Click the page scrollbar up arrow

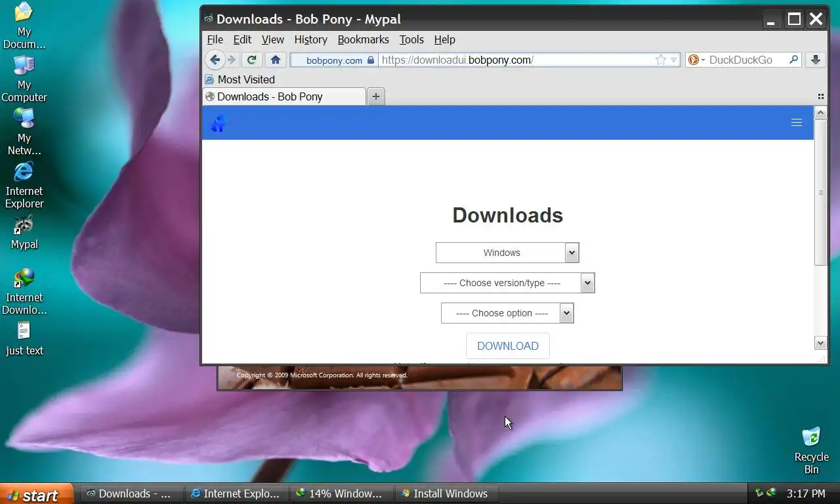[x=820, y=113]
